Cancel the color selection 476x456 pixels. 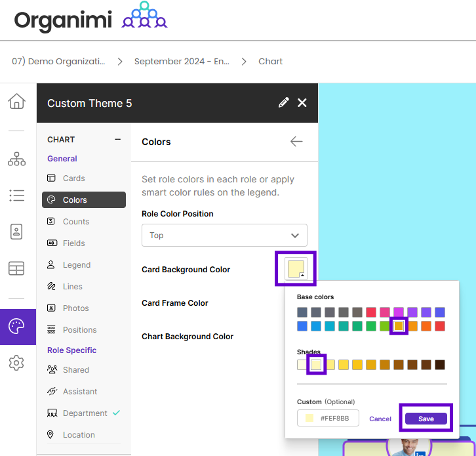[380, 419]
